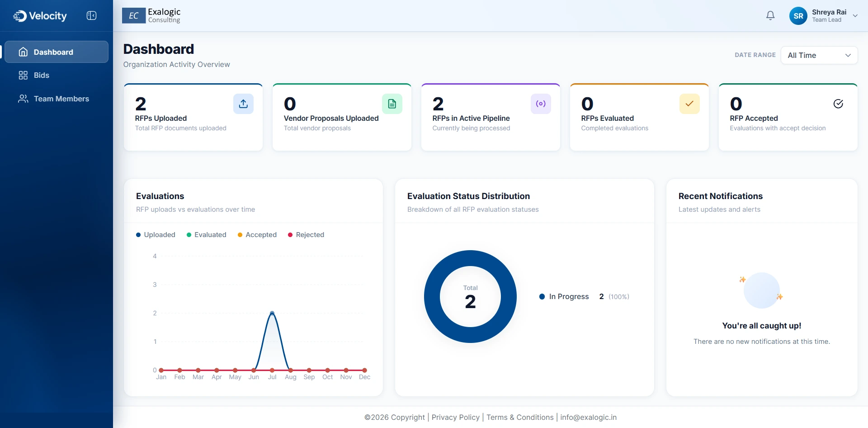Click the "Total" label inside the donut
868x428 pixels.
pos(470,288)
